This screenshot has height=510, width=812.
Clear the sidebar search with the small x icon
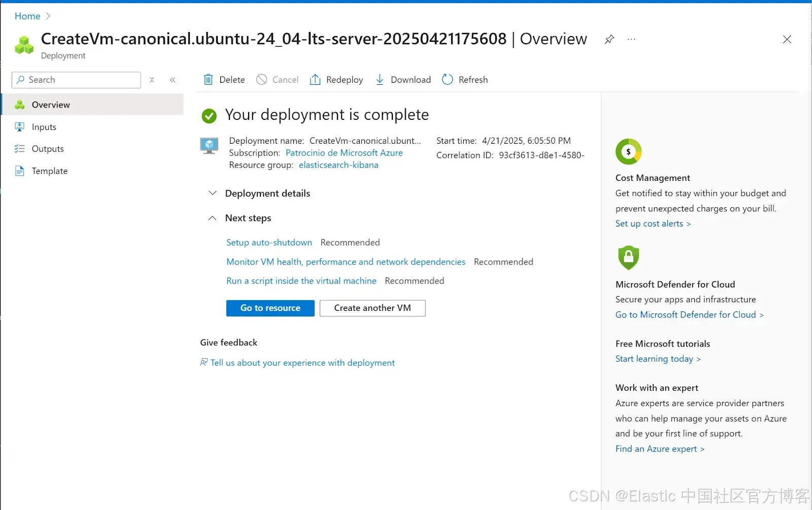[x=152, y=80]
